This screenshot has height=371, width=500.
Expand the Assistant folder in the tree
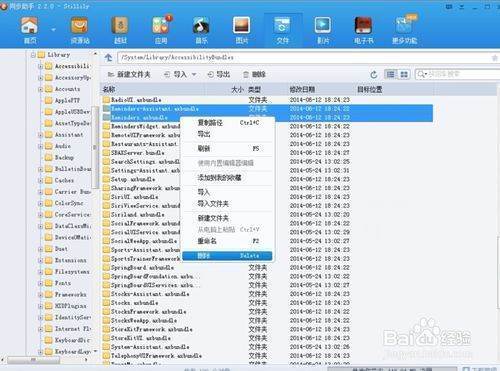click(40, 135)
